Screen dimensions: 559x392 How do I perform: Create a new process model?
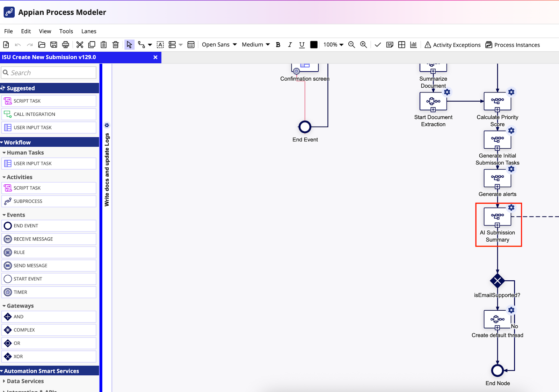6,45
